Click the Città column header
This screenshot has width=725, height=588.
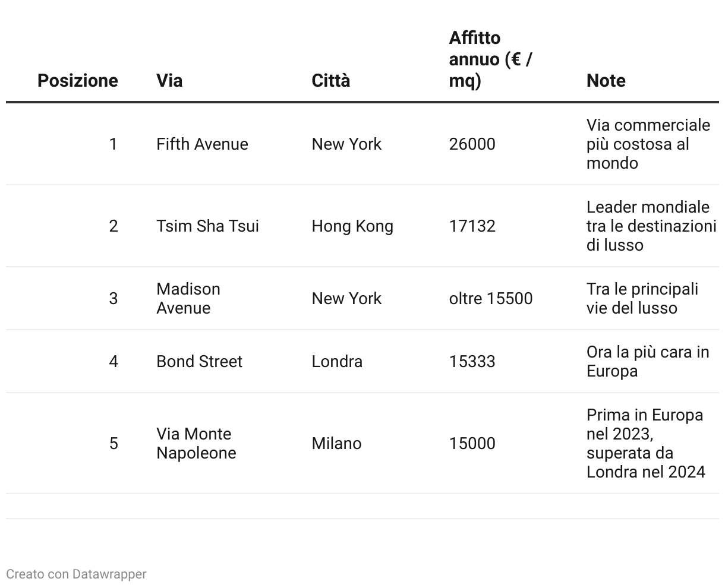coord(331,80)
